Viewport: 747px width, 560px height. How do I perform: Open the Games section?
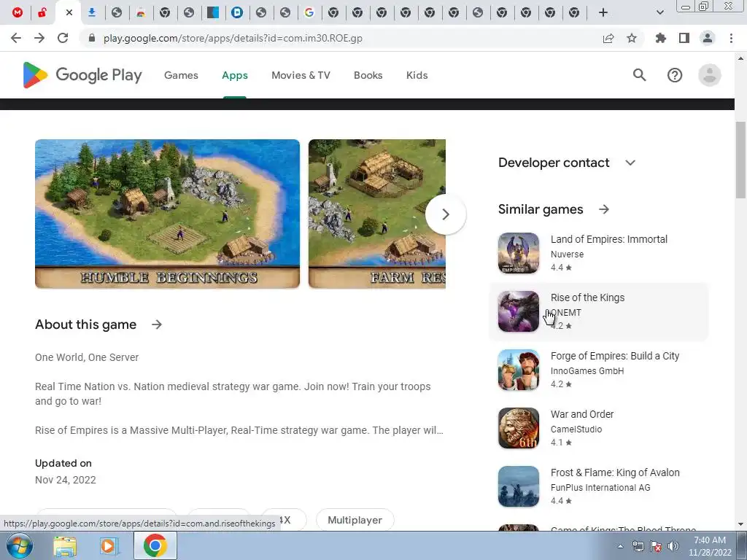181,75
